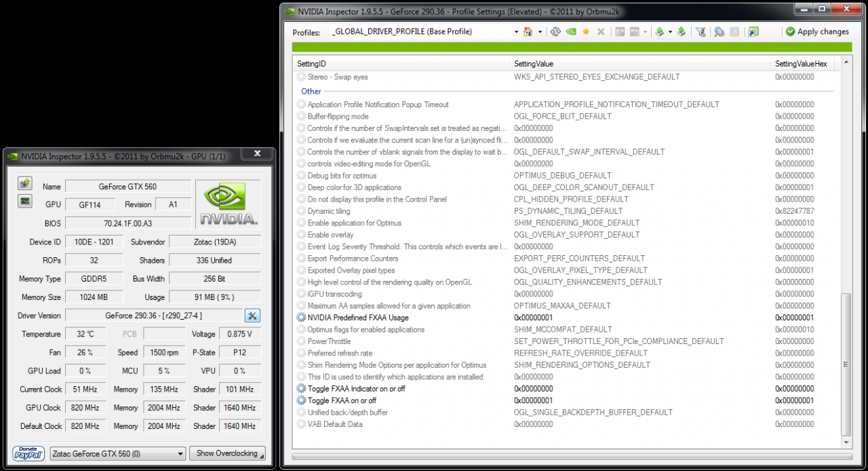
Task: Click the P-State P12 value
Action: [239, 352]
